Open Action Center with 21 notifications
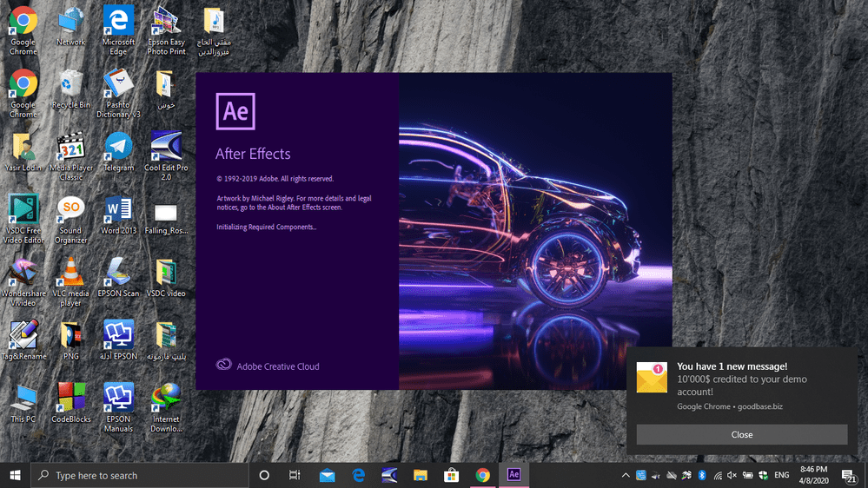Viewport: 868px width, 488px height. pos(849,475)
